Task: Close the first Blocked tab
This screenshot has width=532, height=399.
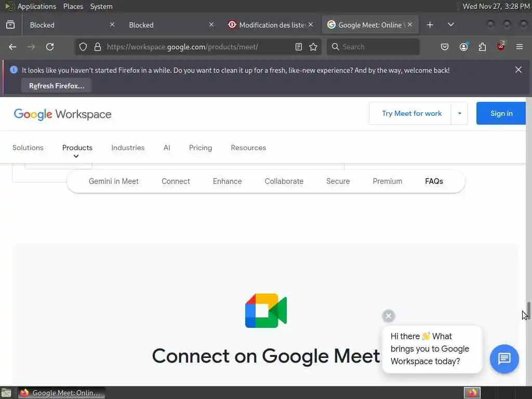Action: [x=112, y=24]
